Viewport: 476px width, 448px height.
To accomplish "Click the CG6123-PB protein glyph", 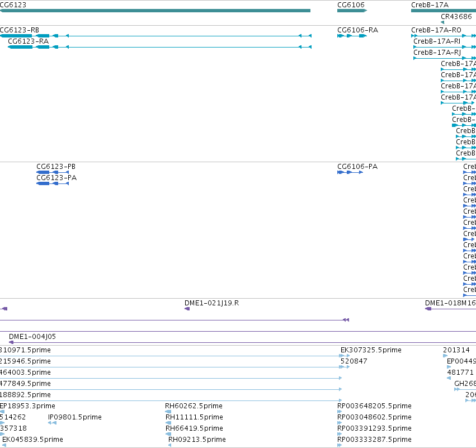I will tap(53, 172).
